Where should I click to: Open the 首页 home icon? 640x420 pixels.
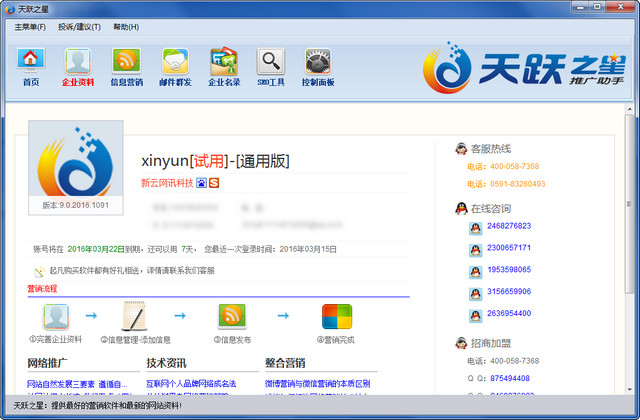click(x=31, y=61)
